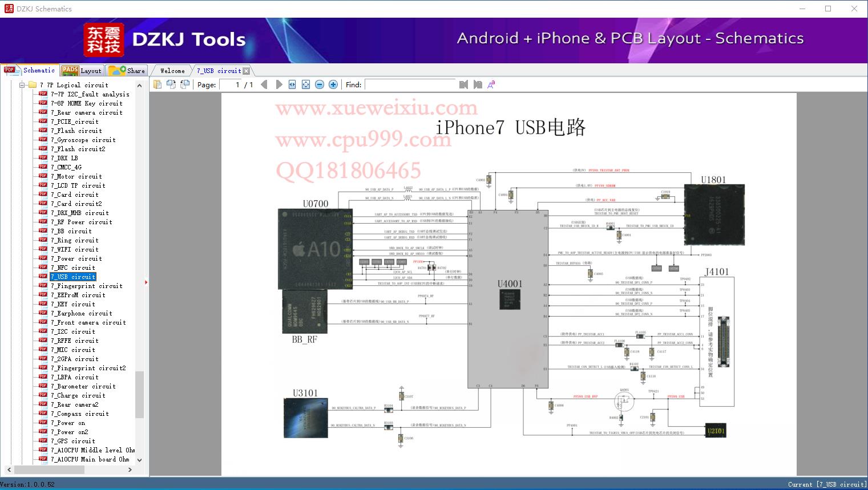Click the rotate page forward icon
The image size is (868, 490).
(x=171, y=84)
